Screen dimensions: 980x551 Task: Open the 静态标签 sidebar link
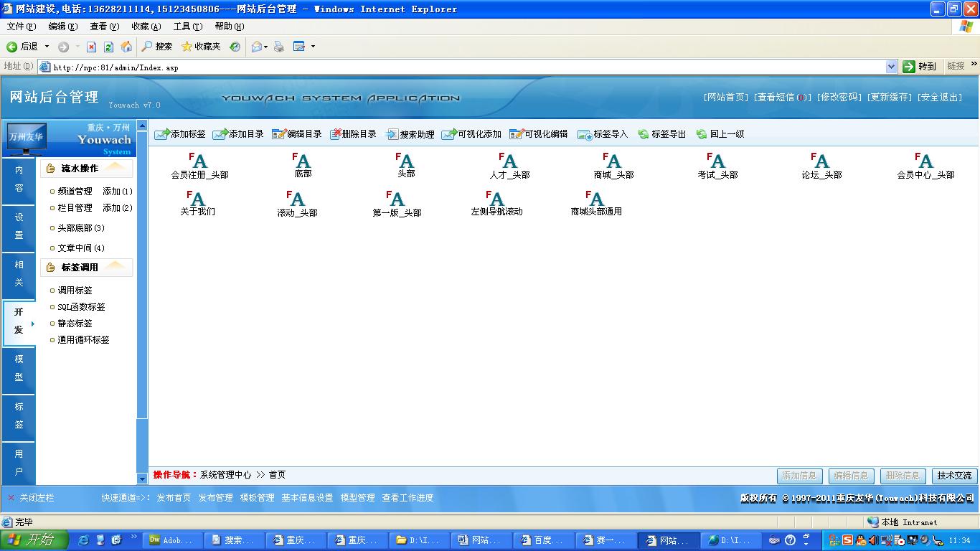(x=75, y=324)
